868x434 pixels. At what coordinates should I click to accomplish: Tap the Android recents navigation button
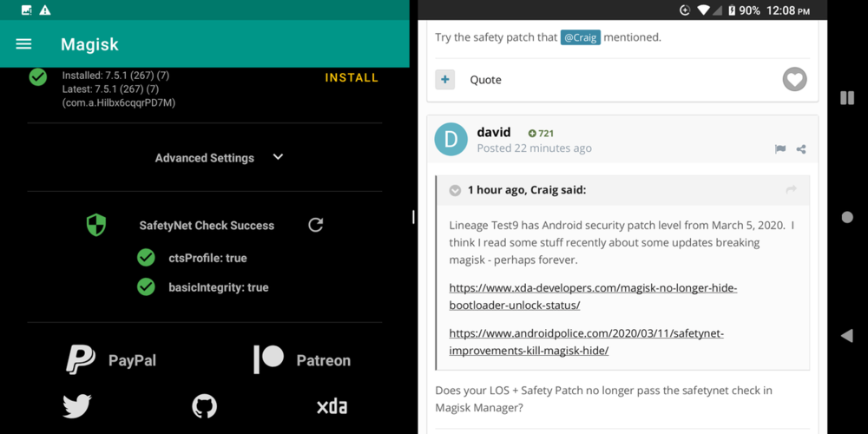[x=847, y=98]
